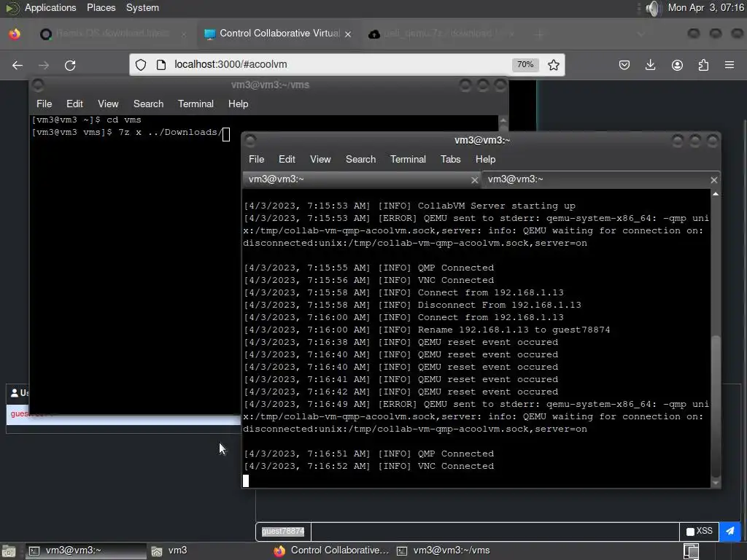Image resolution: width=747 pixels, height=560 pixels.
Task: Open the Firefox downloads panel
Action: click(650, 65)
